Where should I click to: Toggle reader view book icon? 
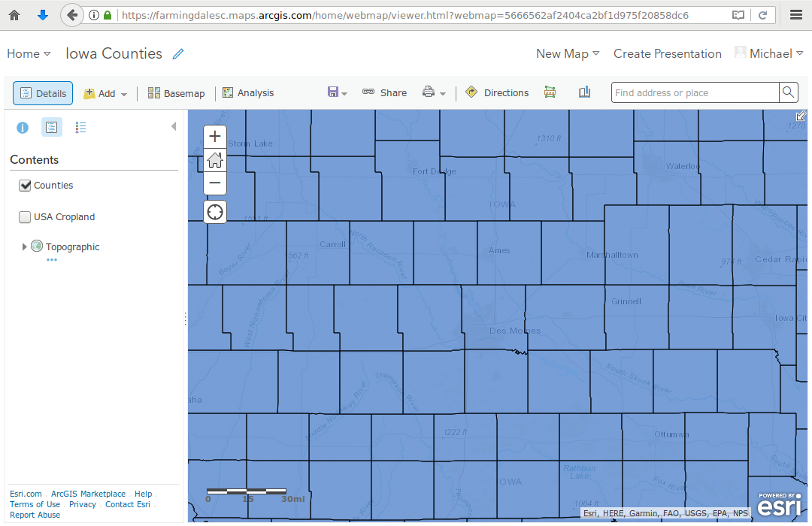pyautogui.click(x=738, y=15)
